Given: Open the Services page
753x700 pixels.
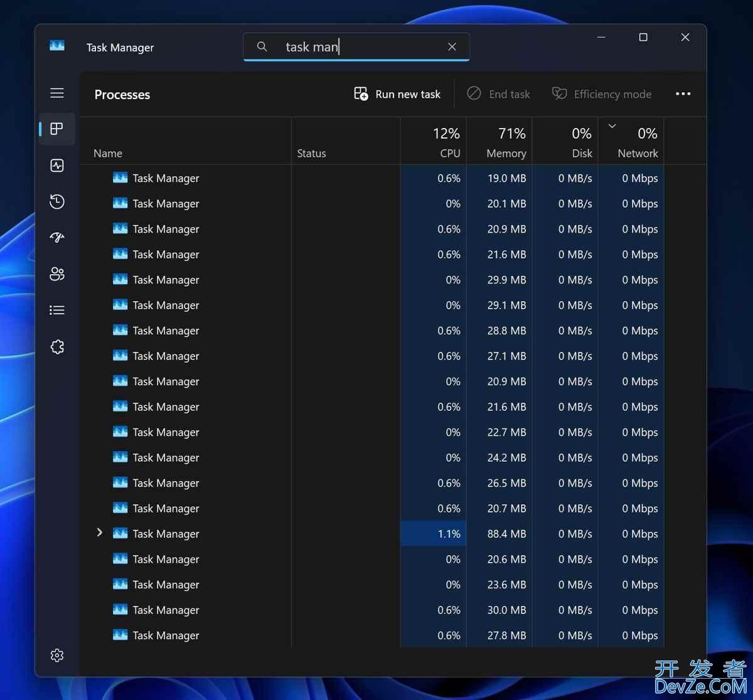Looking at the screenshot, I should (56, 346).
